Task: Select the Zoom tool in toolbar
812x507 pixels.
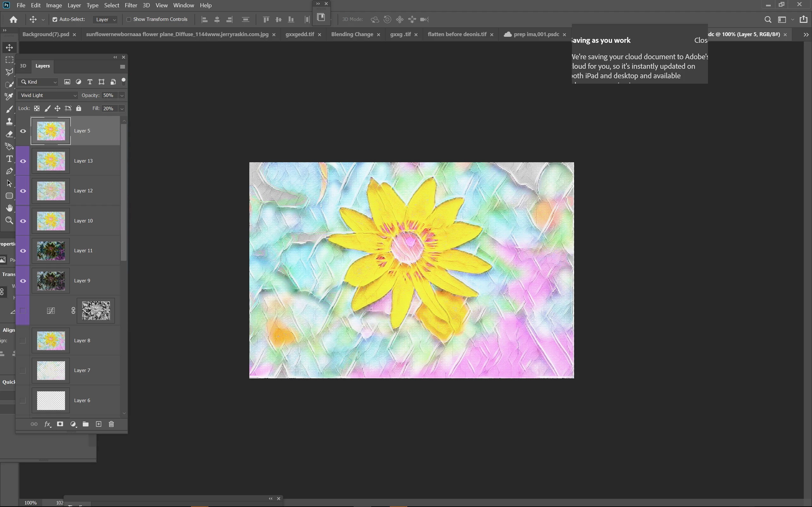Action: 10,220
